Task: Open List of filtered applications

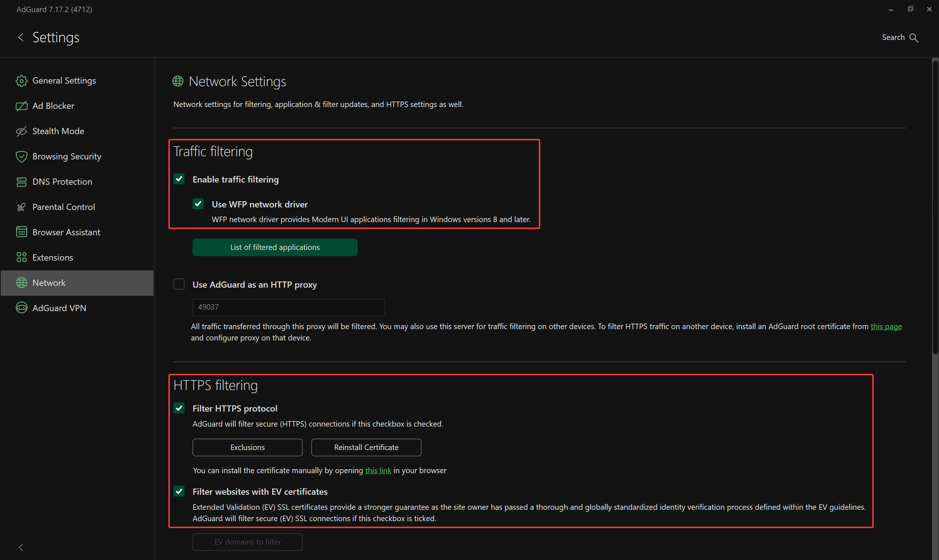Action: coord(275,247)
